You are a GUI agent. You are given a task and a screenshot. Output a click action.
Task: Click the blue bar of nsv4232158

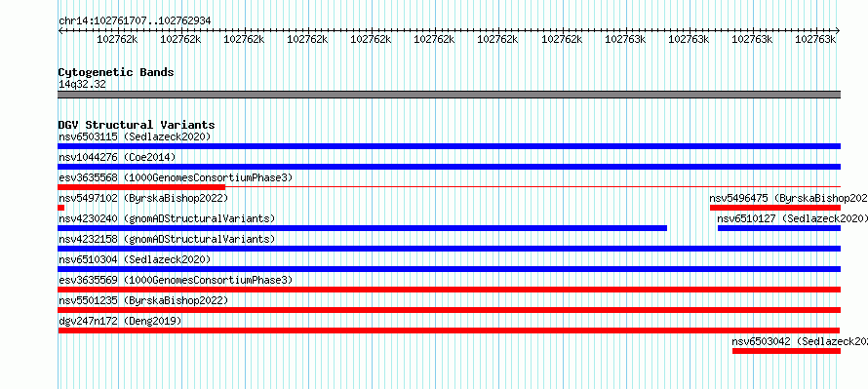point(449,249)
